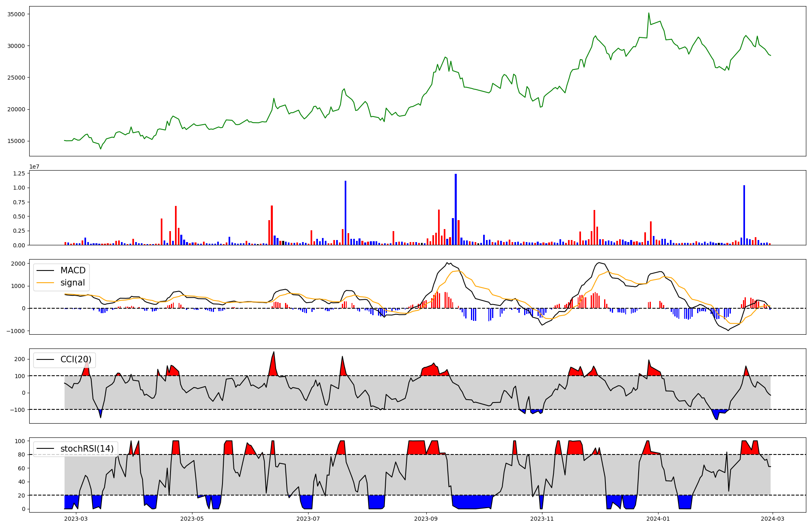Click the -100 CCI axis tick label
812x528 pixels.
[18, 410]
